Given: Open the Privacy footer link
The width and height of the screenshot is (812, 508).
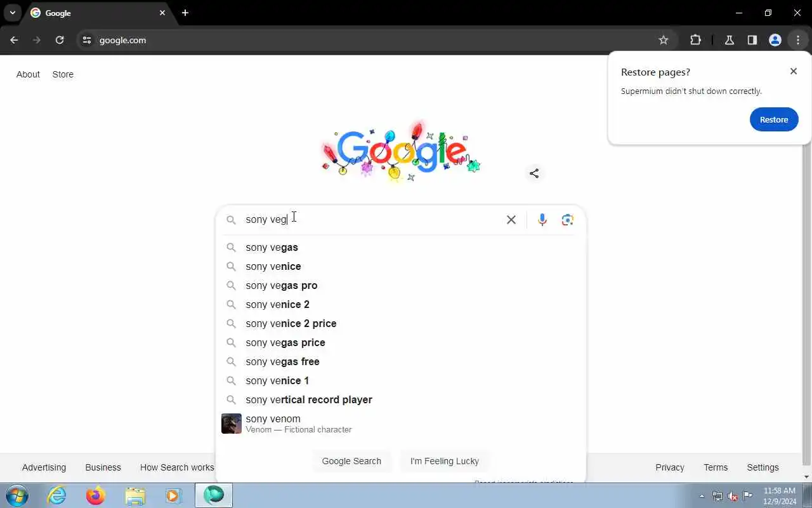Looking at the screenshot, I should point(670,467).
